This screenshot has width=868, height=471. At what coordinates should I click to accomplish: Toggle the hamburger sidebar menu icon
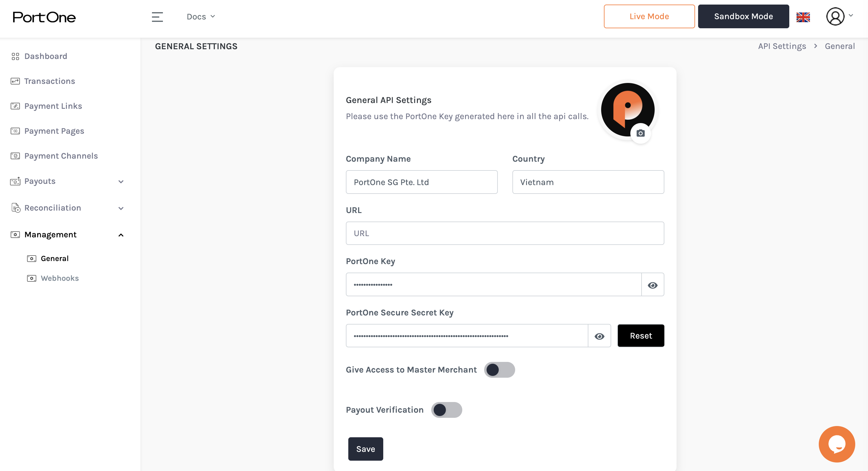pos(157,17)
